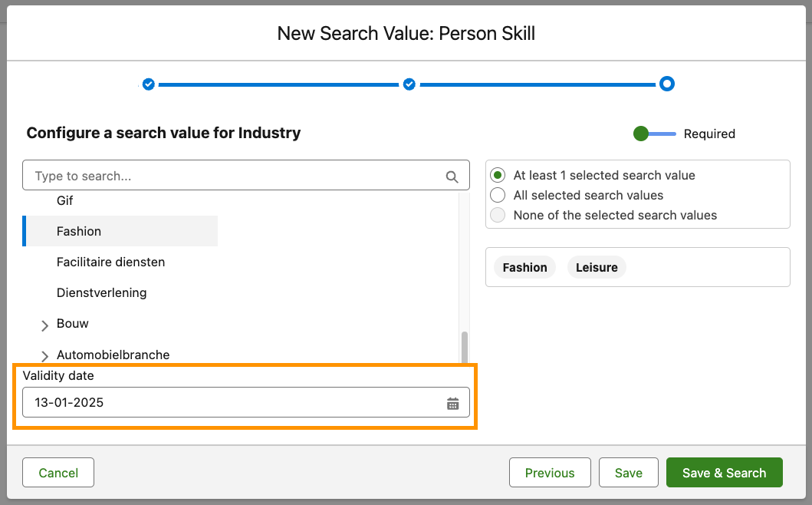Viewport: 812px width, 505px height.
Task: Click the industry list scrollbar
Action: tap(464, 347)
